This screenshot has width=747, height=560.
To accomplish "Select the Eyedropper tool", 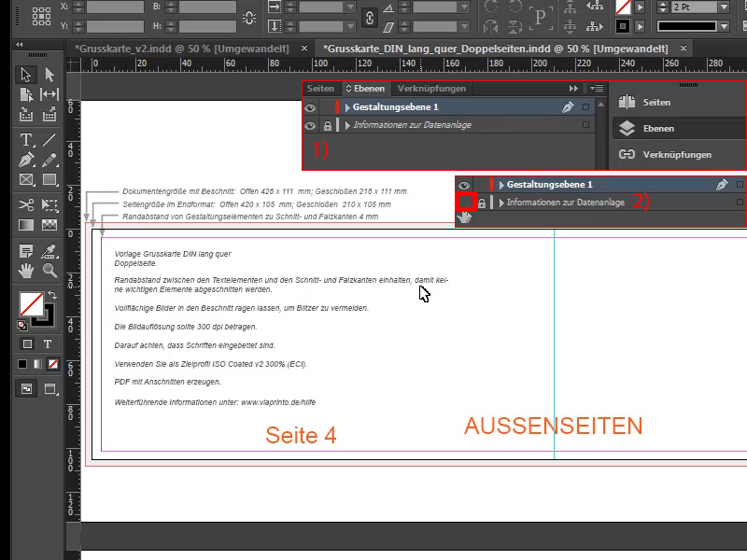I will click(x=49, y=251).
